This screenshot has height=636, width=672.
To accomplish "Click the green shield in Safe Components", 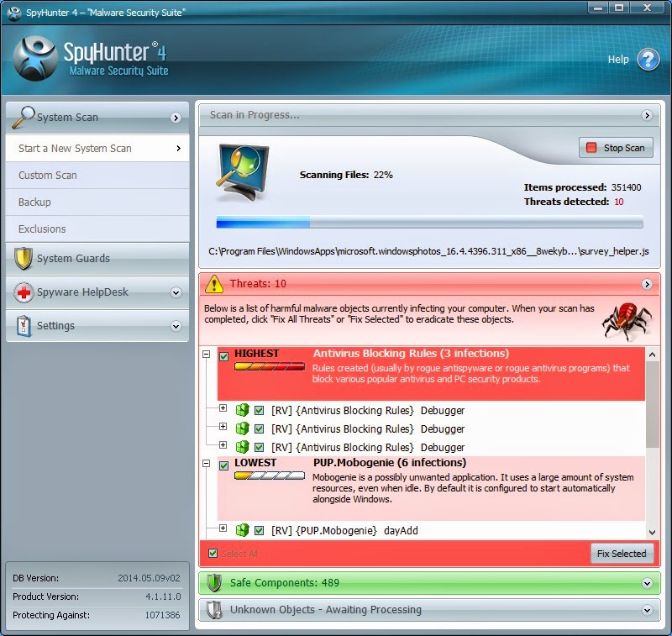I will pos(214,583).
